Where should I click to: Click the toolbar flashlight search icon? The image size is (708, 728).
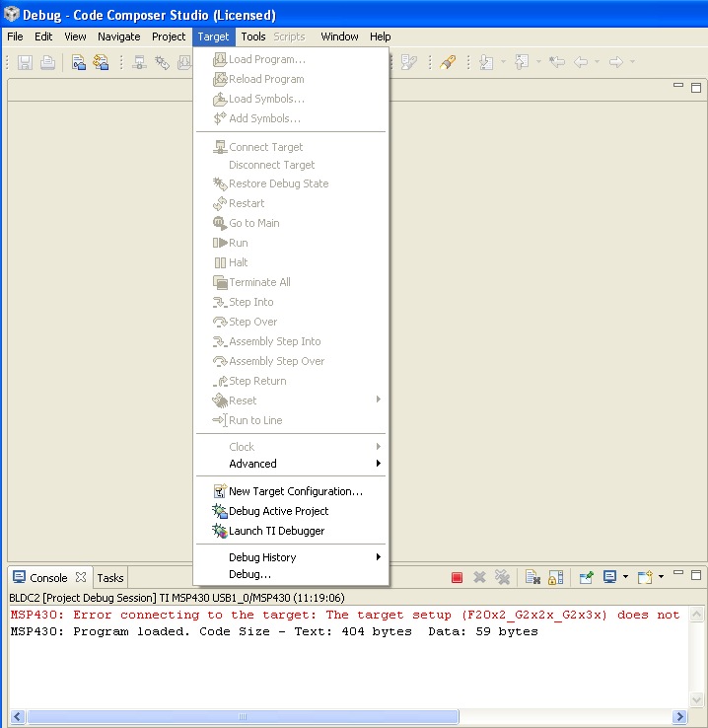click(x=448, y=62)
